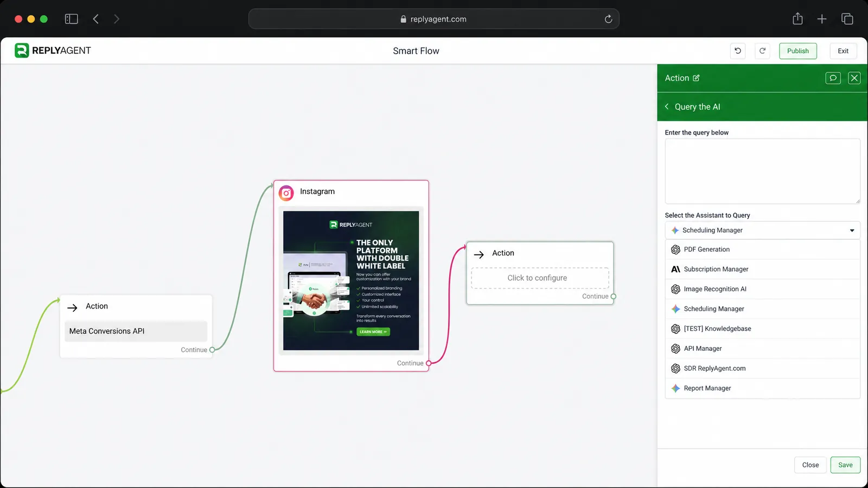Reload the replyagent.com page
Screen dimensions: 868x488
click(608, 19)
